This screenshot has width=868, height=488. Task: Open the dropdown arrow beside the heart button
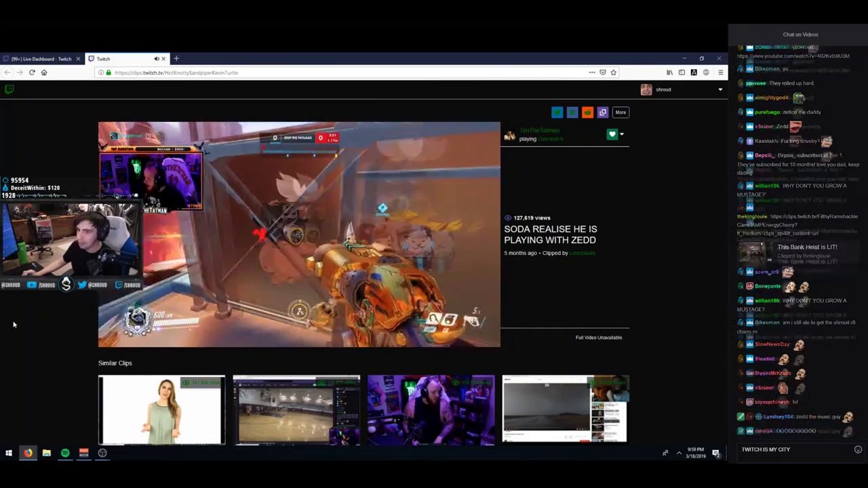click(622, 134)
